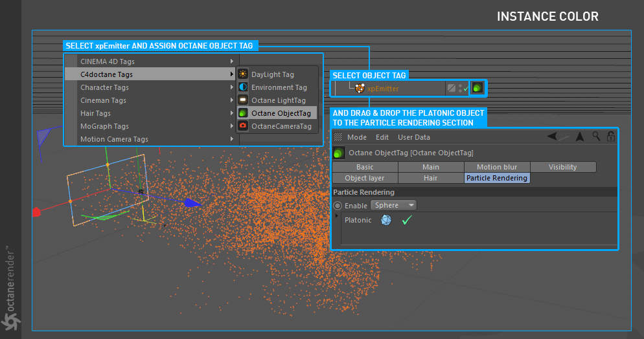
Task: Toggle the green check next to Platonic
Action: coord(407,220)
